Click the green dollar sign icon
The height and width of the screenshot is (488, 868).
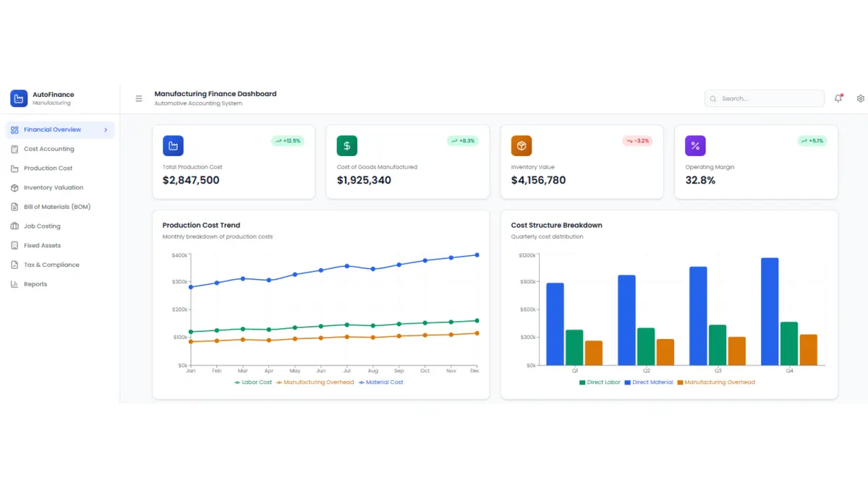347,146
